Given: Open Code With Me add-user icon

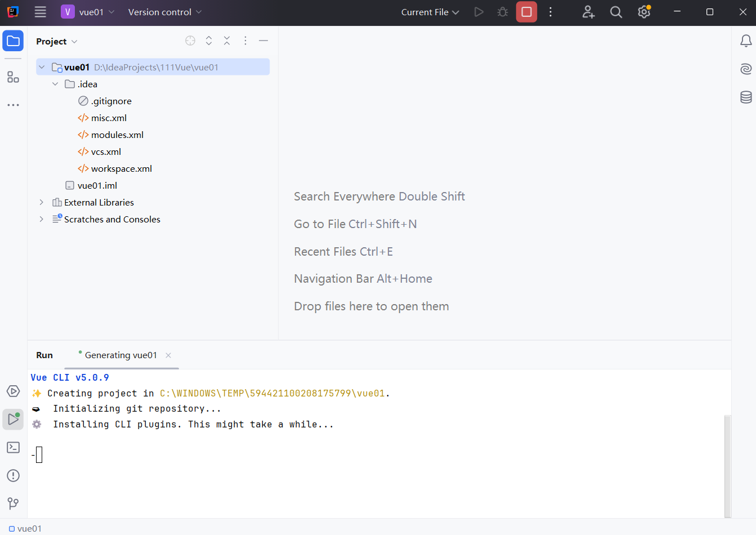Looking at the screenshot, I should tap(588, 12).
